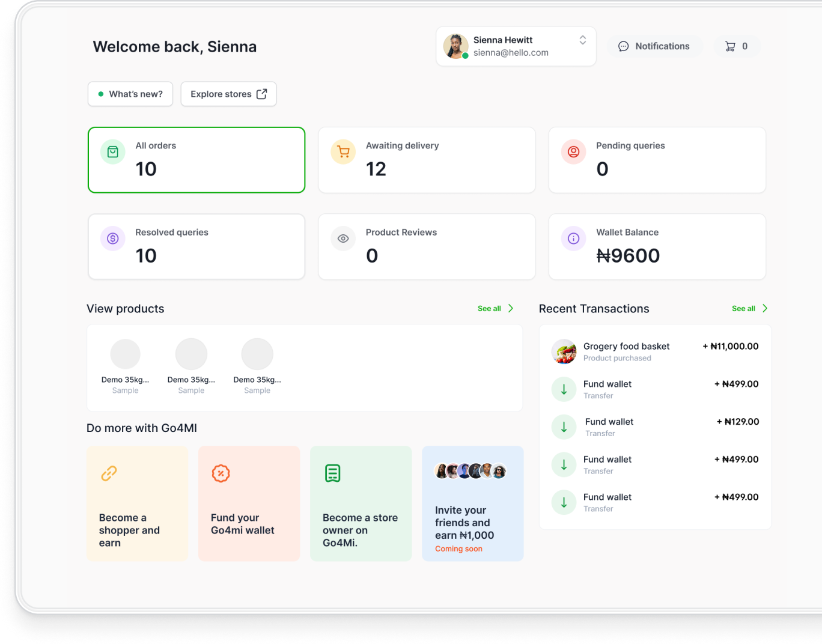Open the first Demo 35kg product thumbnail
The height and width of the screenshot is (644, 822).
[x=126, y=354]
